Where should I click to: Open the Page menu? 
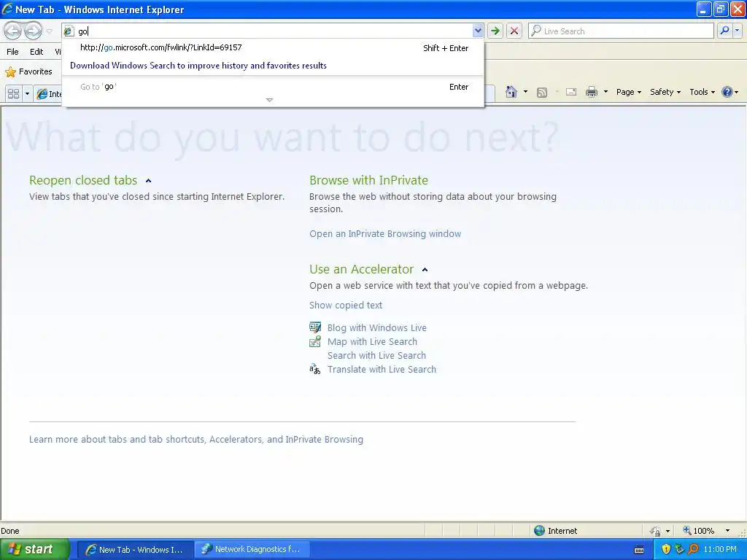click(628, 92)
